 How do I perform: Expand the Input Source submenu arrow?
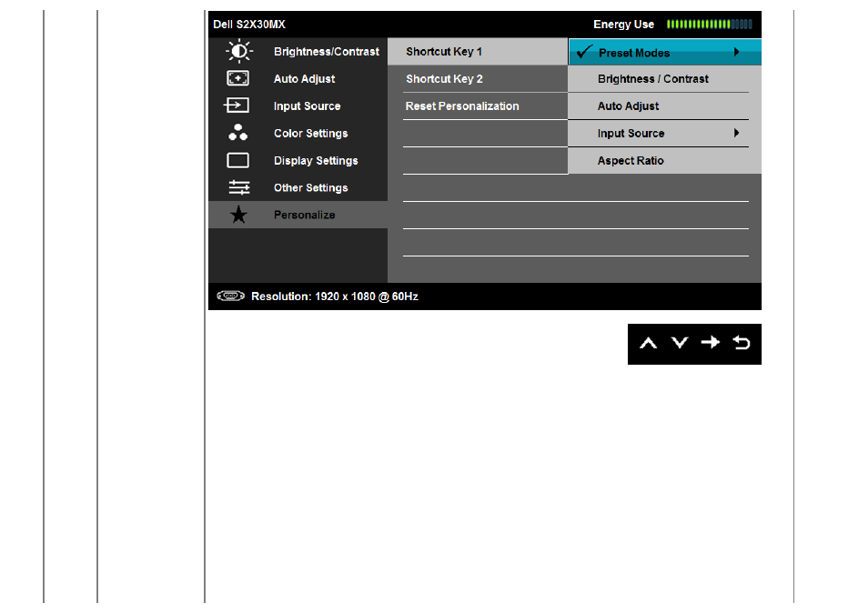(x=736, y=133)
